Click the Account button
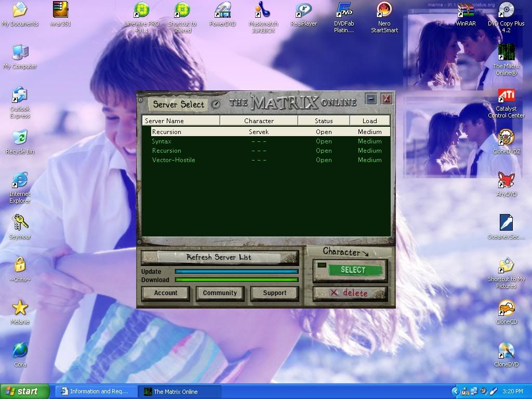Viewport: 532px width, 399px height. 166,293
